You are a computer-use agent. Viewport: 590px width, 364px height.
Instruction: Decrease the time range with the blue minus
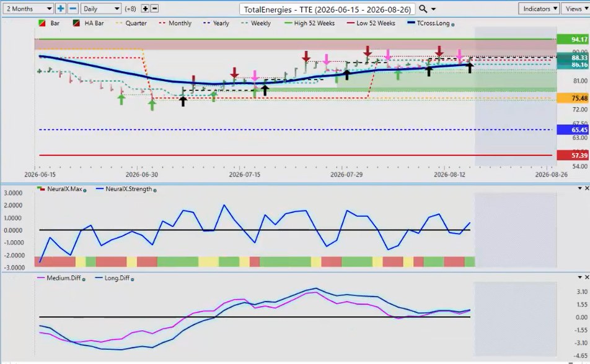point(73,9)
